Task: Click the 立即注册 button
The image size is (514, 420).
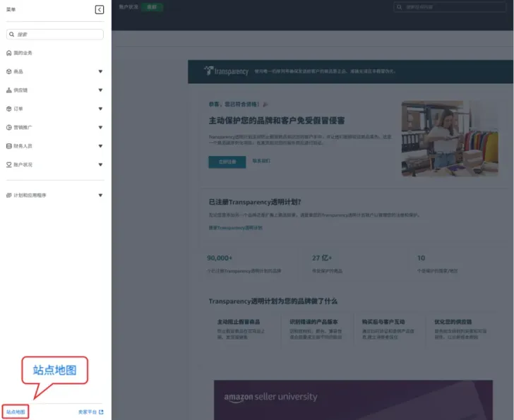Action: coord(227,162)
